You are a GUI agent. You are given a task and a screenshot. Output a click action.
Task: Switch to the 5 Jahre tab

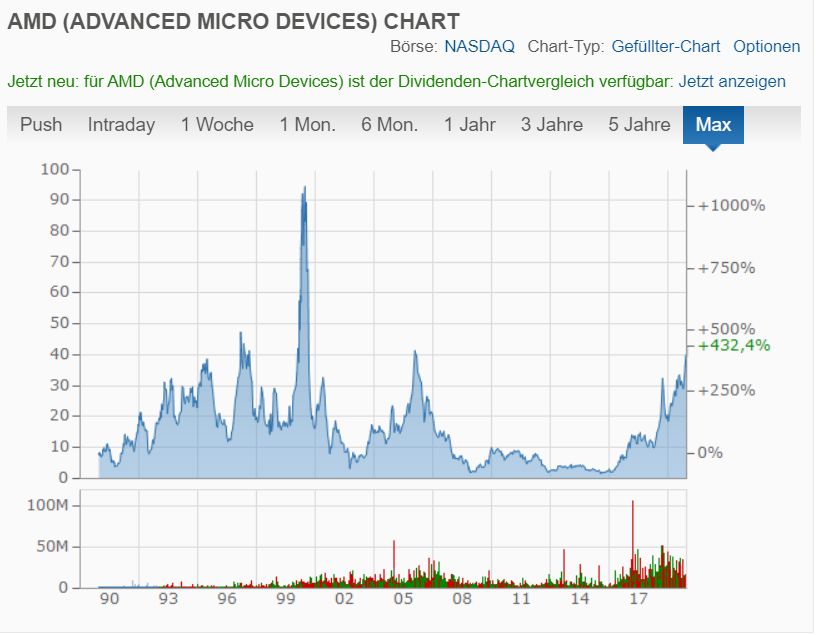coord(639,125)
